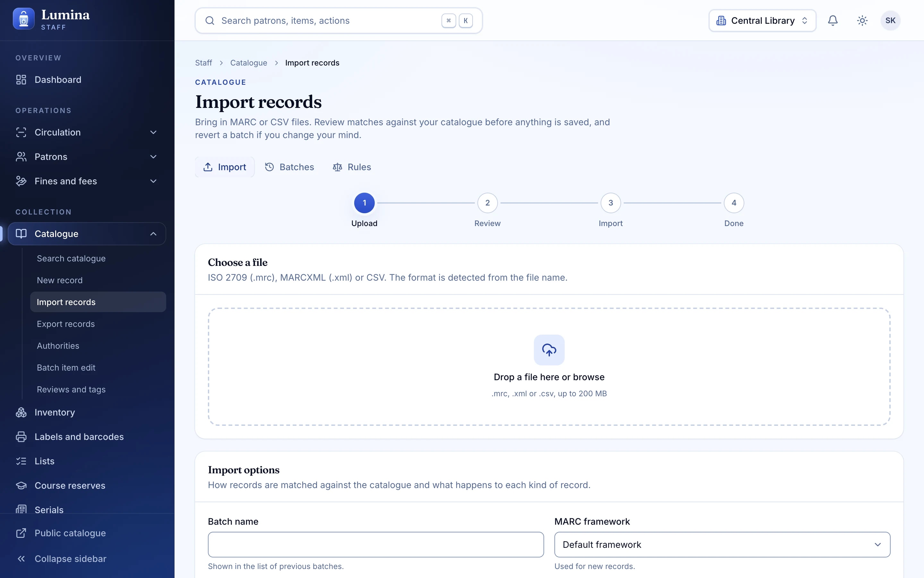Go to Catalogue breadcrumb link
Viewport: 924px width, 578px height.
coord(249,63)
